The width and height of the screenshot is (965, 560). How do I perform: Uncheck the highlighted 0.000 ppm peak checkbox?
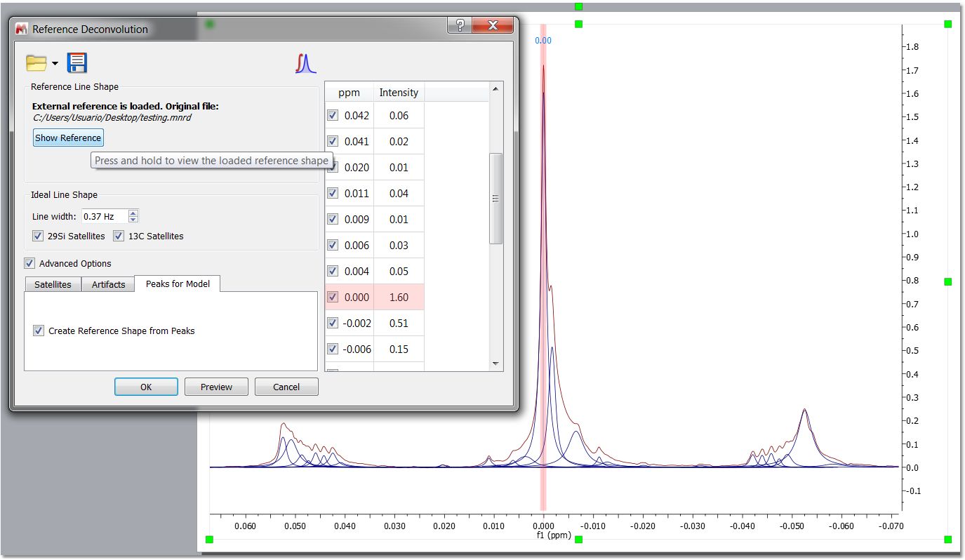click(333, 297)
